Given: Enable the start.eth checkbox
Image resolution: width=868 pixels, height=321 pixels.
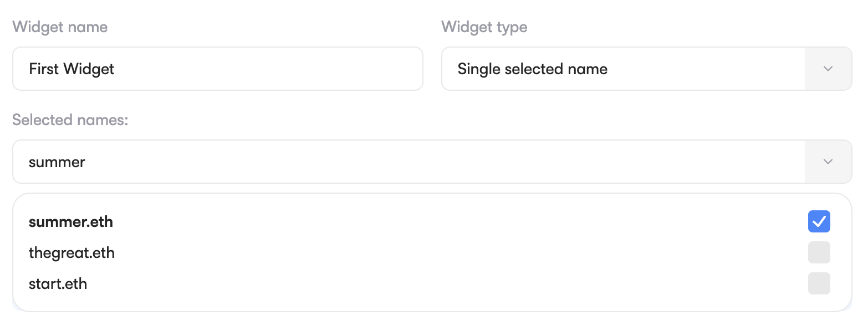Looking at the screenshot, I should [819, 284].
